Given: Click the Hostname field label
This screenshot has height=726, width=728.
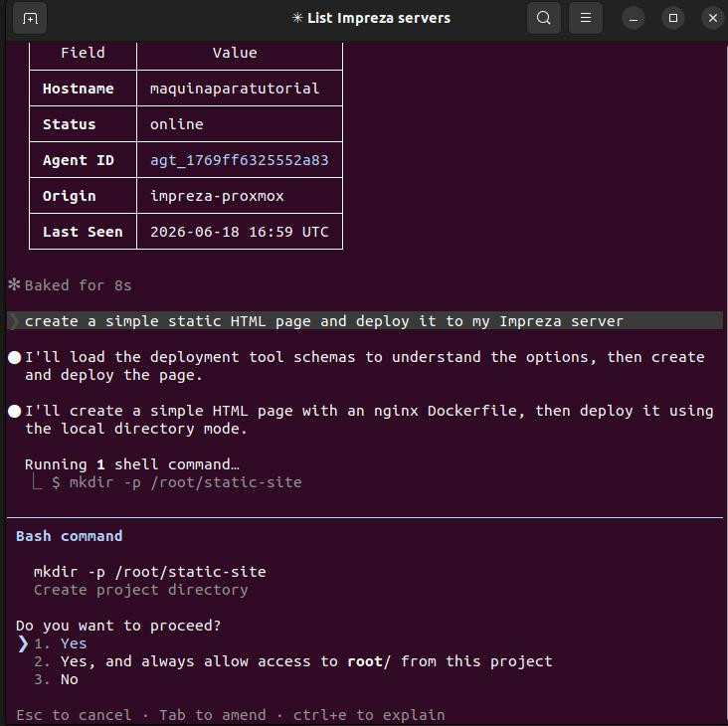Looking at the screenshot, I should (x=78, y=89).
